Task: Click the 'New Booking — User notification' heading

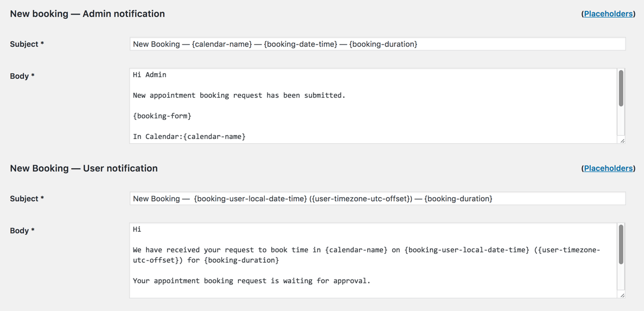Action: pyautogui.click(x=84, y=168)
